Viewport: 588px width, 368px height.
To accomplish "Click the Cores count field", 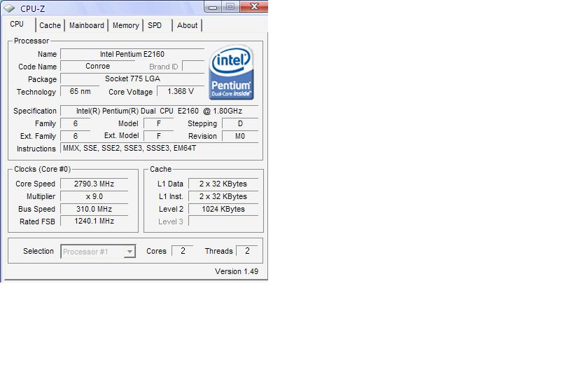I will click(183, 251).
